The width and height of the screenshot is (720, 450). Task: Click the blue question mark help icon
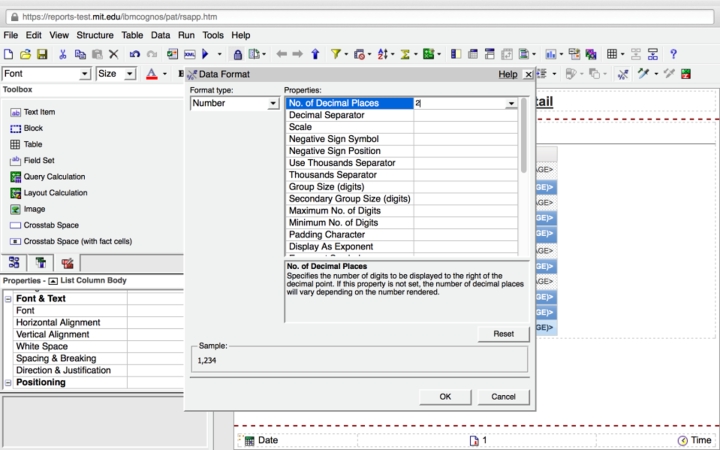coord(673,54)
